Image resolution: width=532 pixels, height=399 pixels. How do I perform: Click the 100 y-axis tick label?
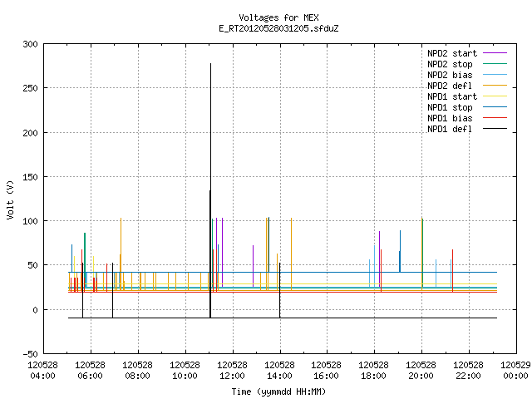tap(30, 221)
